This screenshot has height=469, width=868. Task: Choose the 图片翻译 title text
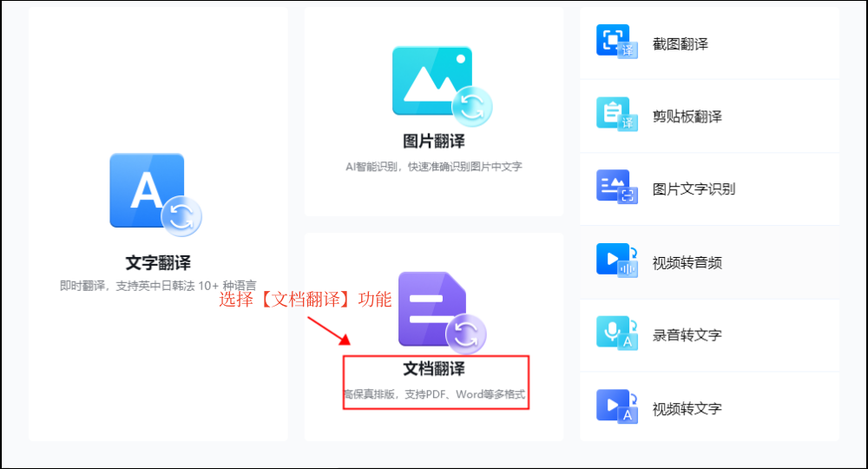point(433,142)
